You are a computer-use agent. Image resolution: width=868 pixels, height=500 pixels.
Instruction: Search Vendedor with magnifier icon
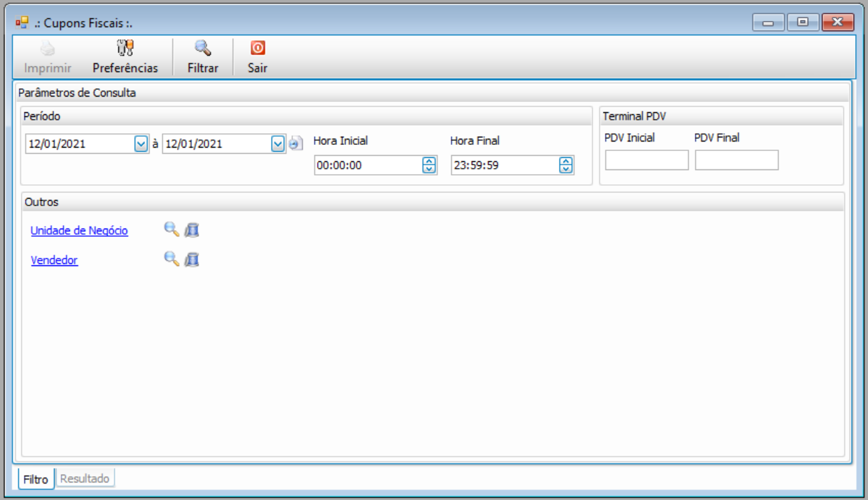(172, 259)
